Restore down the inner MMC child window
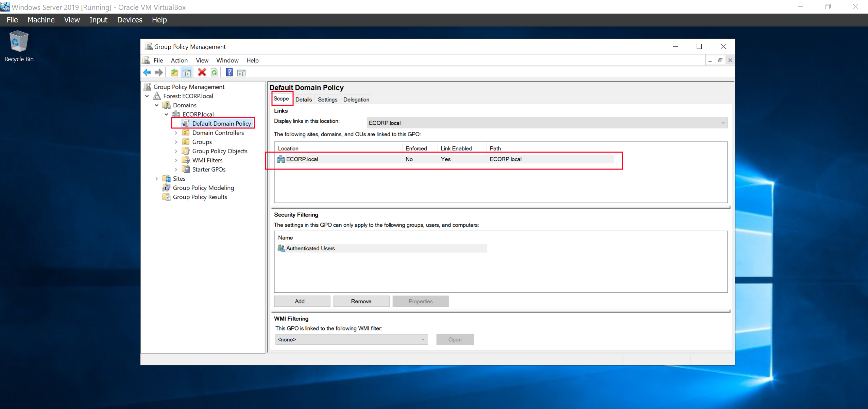The image size is (868, 409). pos(720,60)
